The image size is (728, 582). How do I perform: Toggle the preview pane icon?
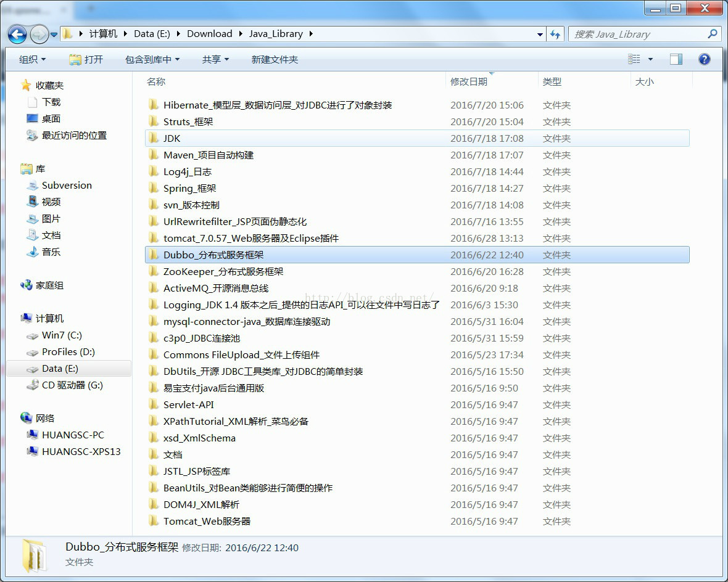(x=676, y=59)
